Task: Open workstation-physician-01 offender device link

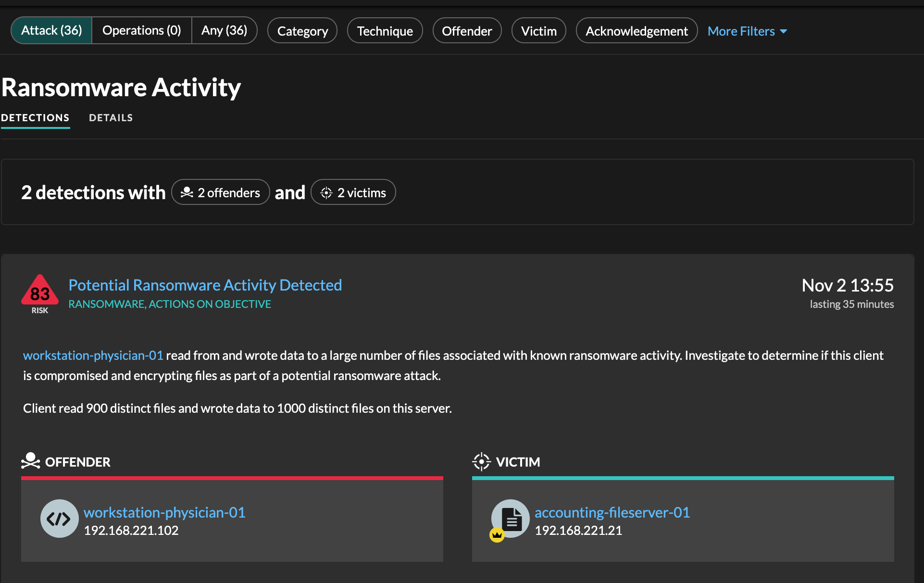Action: (164, 512)
